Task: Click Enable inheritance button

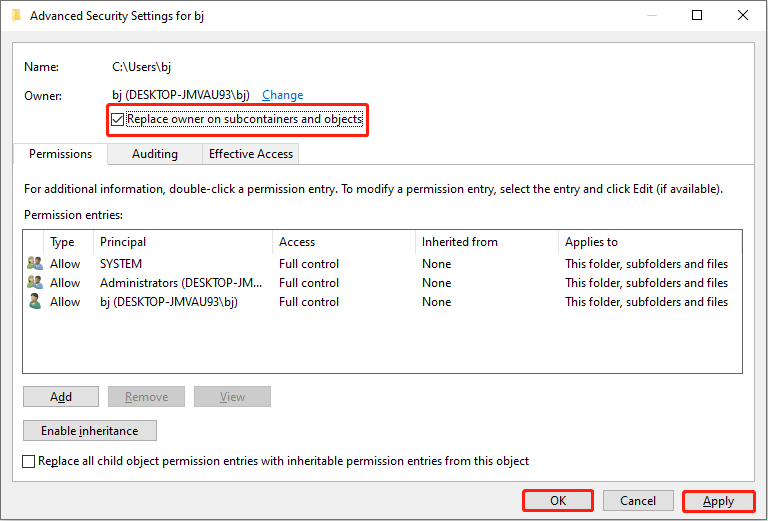Action: pos(89,431)
